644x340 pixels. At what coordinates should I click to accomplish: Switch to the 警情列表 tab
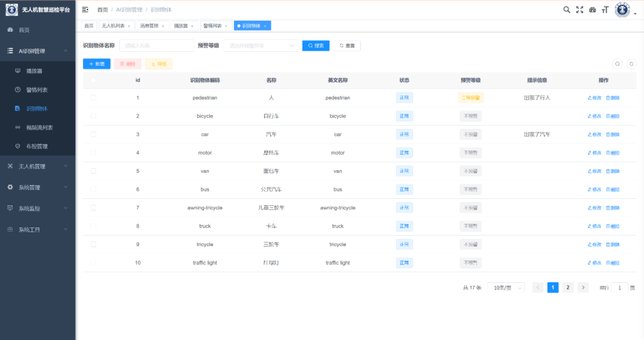[x=216, y=26]
